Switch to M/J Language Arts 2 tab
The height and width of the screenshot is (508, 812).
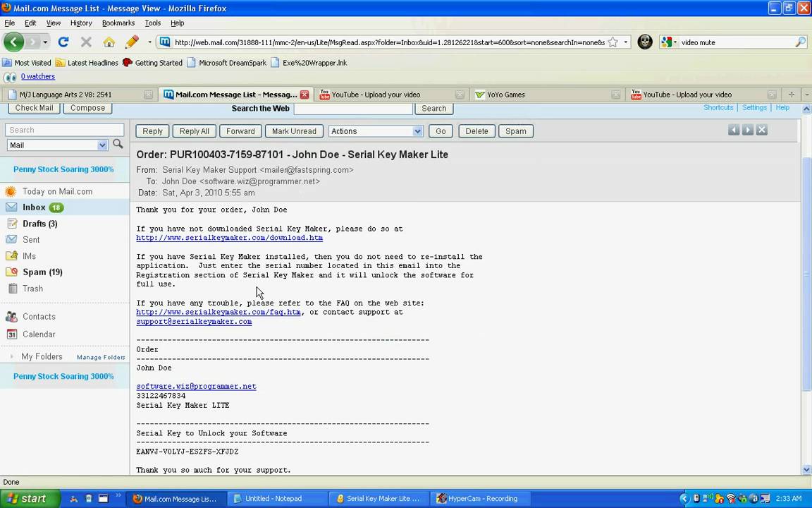click(79, 95)
